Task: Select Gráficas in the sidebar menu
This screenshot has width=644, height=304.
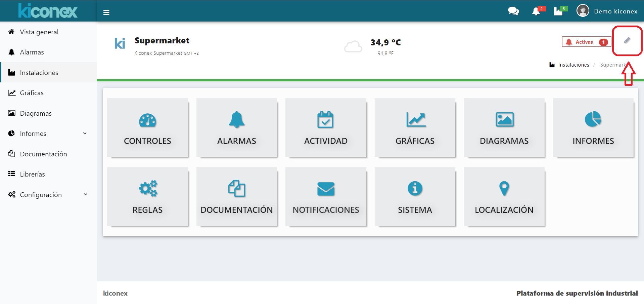Action: (x=32, y=93)
